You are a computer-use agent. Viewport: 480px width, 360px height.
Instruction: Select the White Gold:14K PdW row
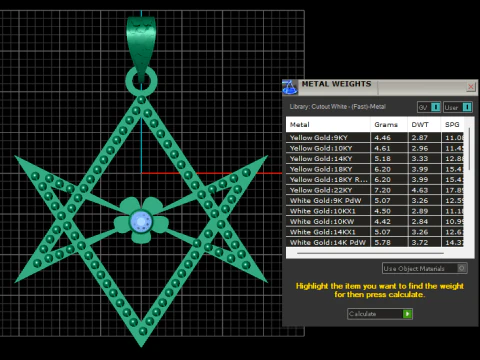tap(375, 242)
